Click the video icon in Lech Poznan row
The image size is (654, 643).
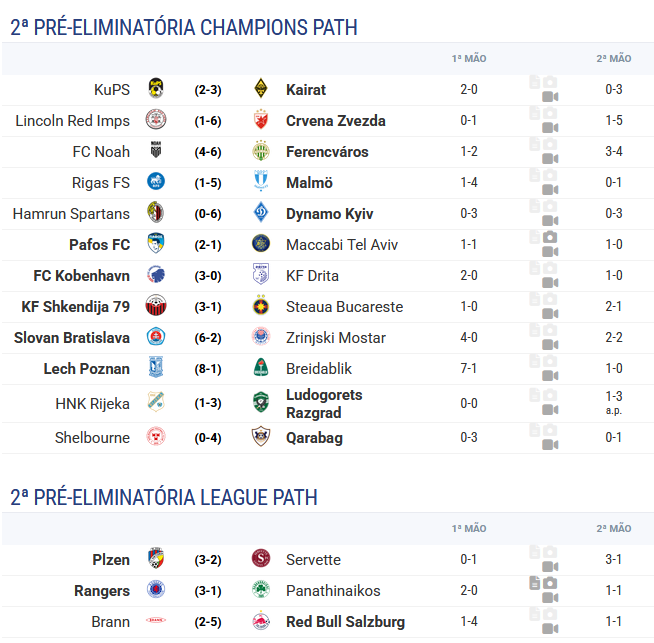550,376
